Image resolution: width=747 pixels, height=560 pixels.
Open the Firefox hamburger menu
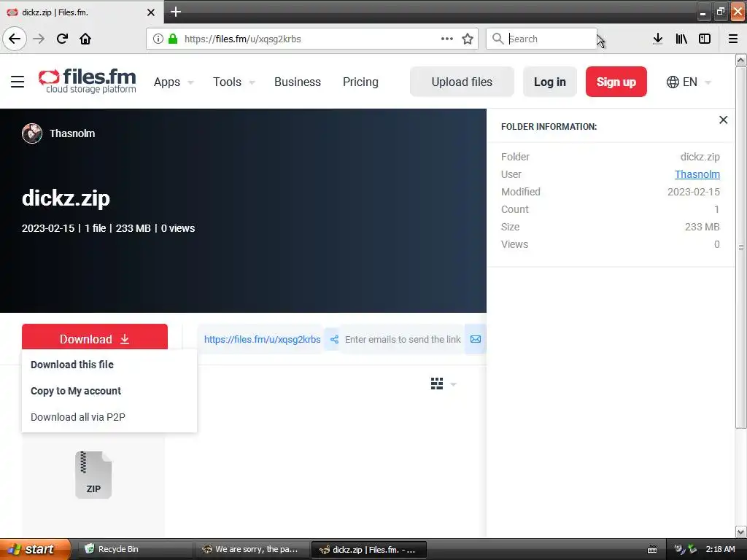click(733, 39)
